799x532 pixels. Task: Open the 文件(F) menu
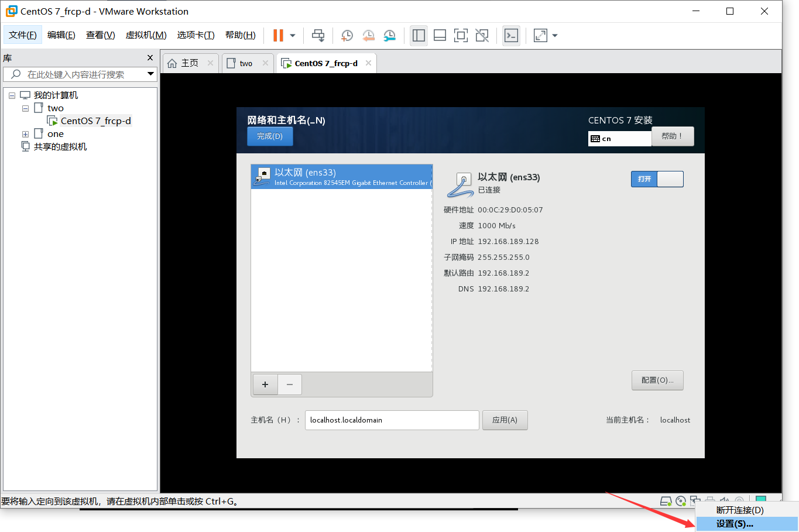(23, 35)
